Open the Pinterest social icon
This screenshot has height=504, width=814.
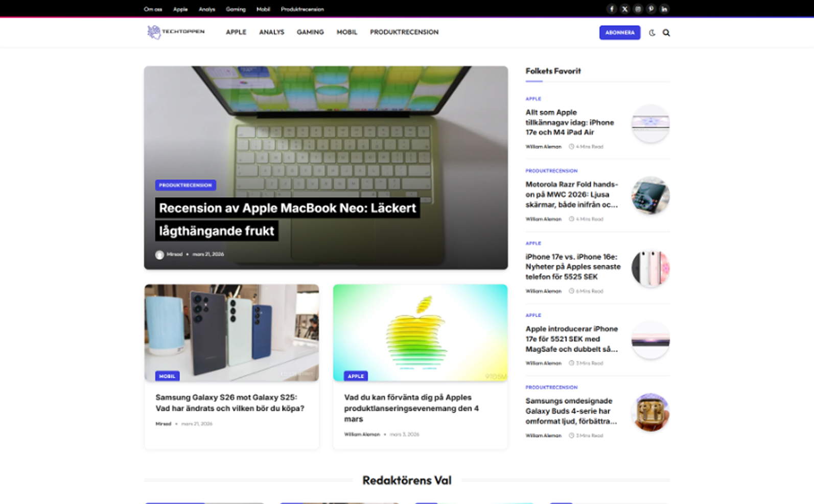click(x=651, y=9)
